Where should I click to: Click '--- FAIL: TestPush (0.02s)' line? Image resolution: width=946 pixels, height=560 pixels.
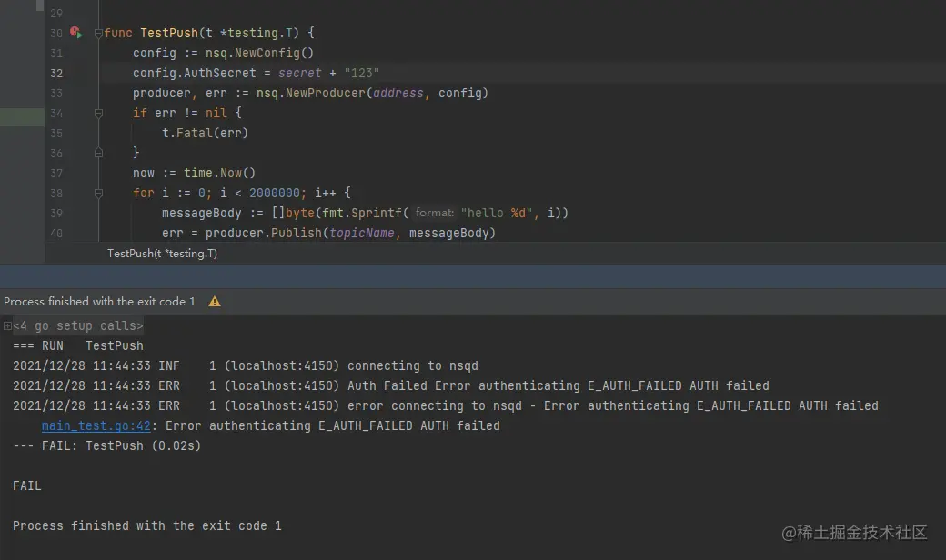pyautogui.click(x=106, y=446)
